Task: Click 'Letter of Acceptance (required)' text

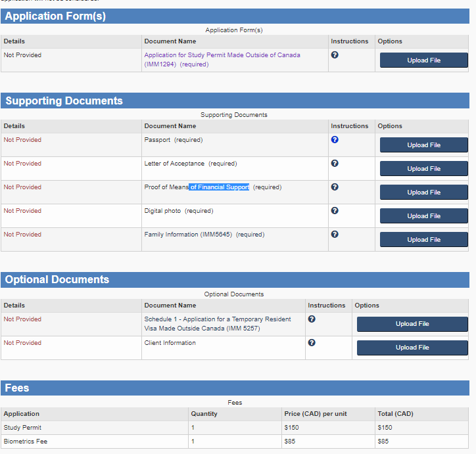Action: point(191,164)
